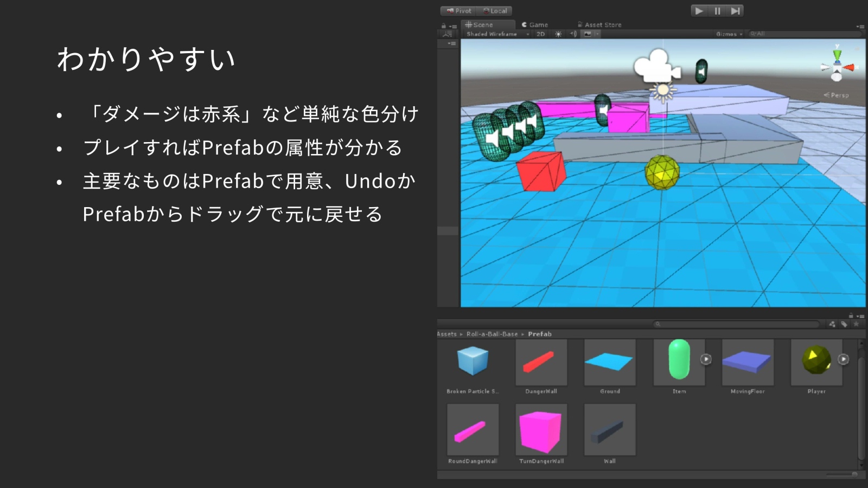Click the scene orientation gizmo
The width and height of the screenshot is (868, 488).
837,66
